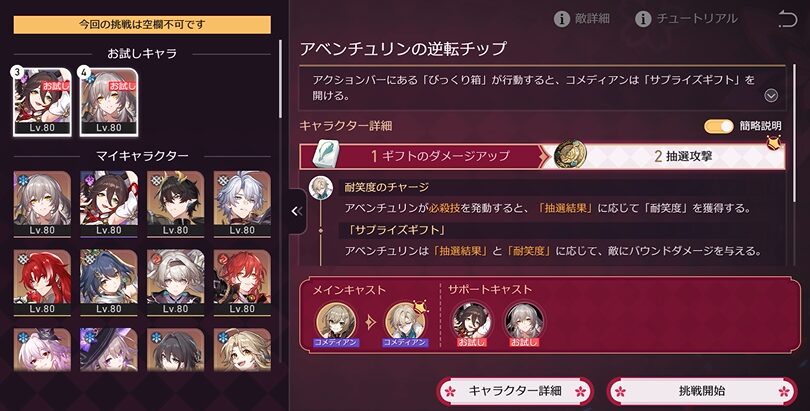Click the 挑戦開始 button
Image resolution: width=810 pixels, height=411 pixels.
pos(702,391)
